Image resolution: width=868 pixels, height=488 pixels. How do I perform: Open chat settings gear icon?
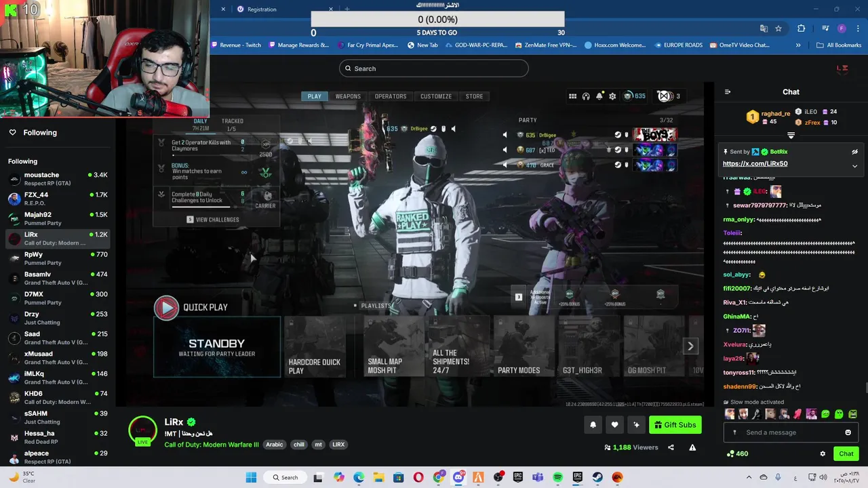[x=823, y=454]
